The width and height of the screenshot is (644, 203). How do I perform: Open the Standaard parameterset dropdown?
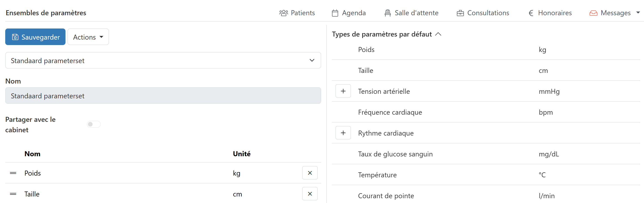(163, 60)
